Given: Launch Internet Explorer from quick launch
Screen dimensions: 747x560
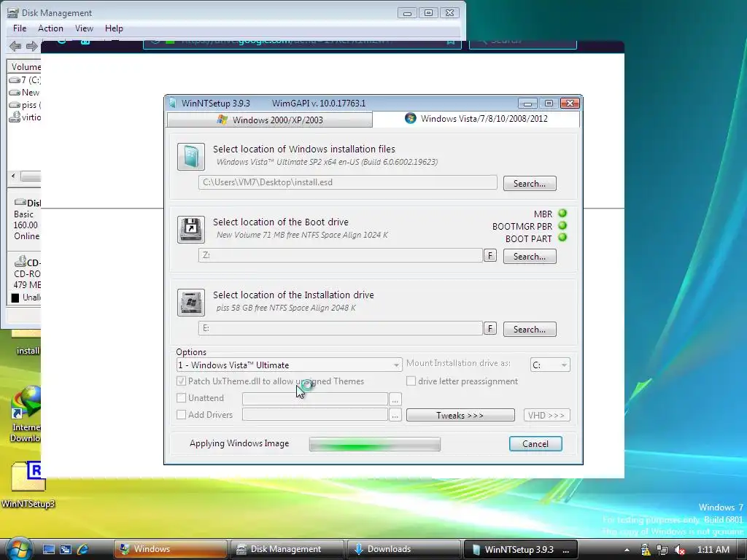Looking at the screenshot, I should pyautogui.click(x=82, y=549).
